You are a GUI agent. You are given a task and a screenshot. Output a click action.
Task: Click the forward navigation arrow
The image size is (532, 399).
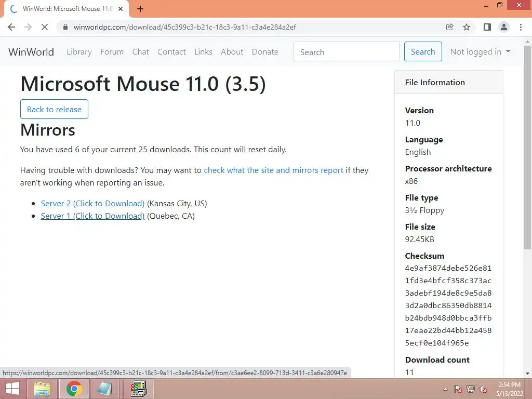[28, 27]
